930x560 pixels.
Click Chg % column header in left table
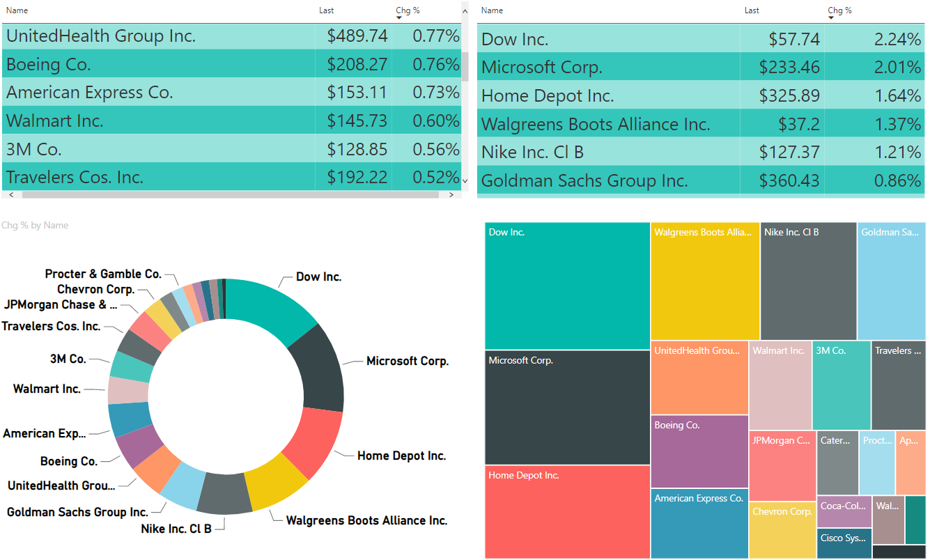click(x=408, y=10)
